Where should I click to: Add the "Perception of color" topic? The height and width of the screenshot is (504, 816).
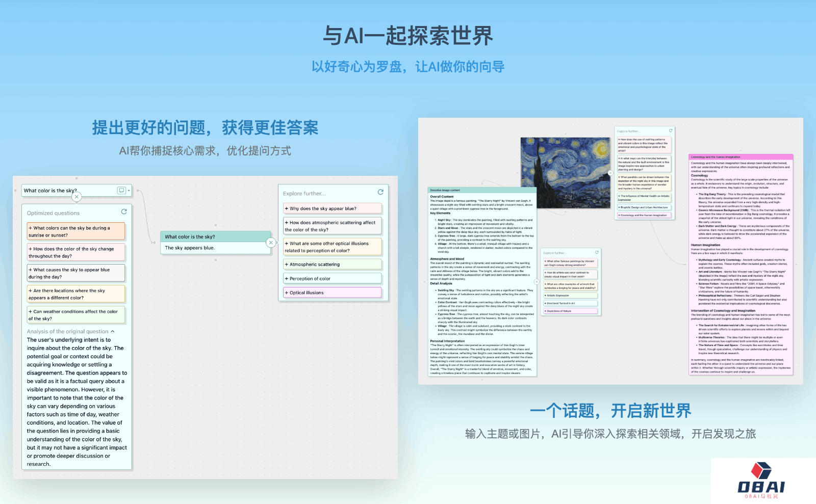333,279
